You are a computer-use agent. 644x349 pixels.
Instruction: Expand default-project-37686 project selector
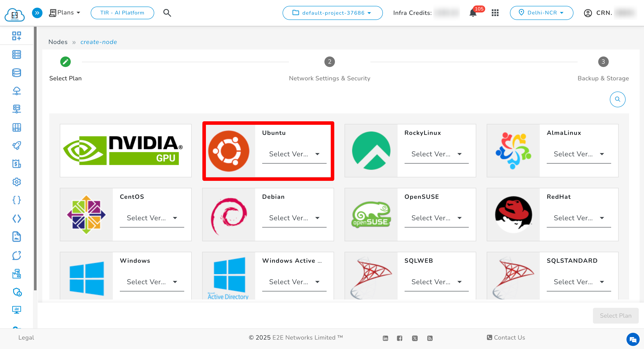pos(332,13)
